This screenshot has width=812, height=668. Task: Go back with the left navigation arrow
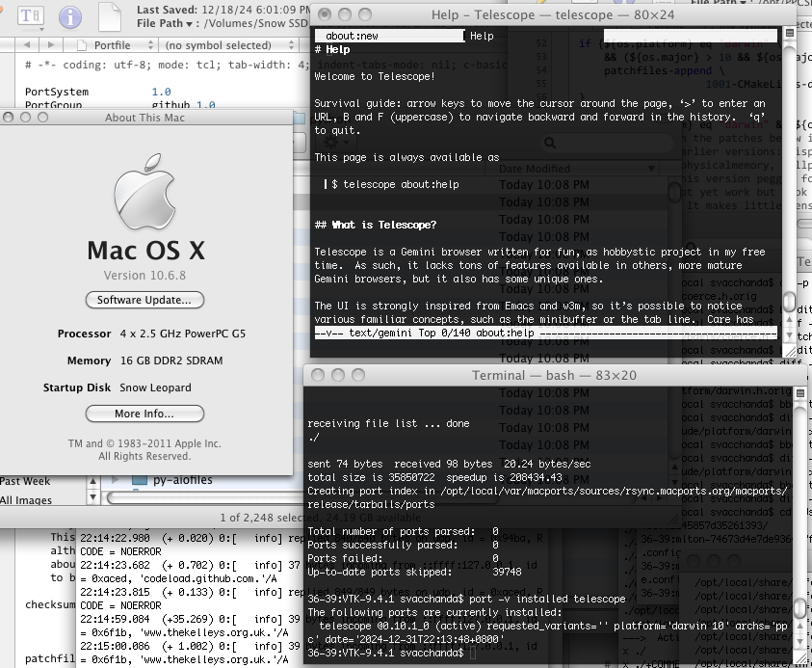26,45
